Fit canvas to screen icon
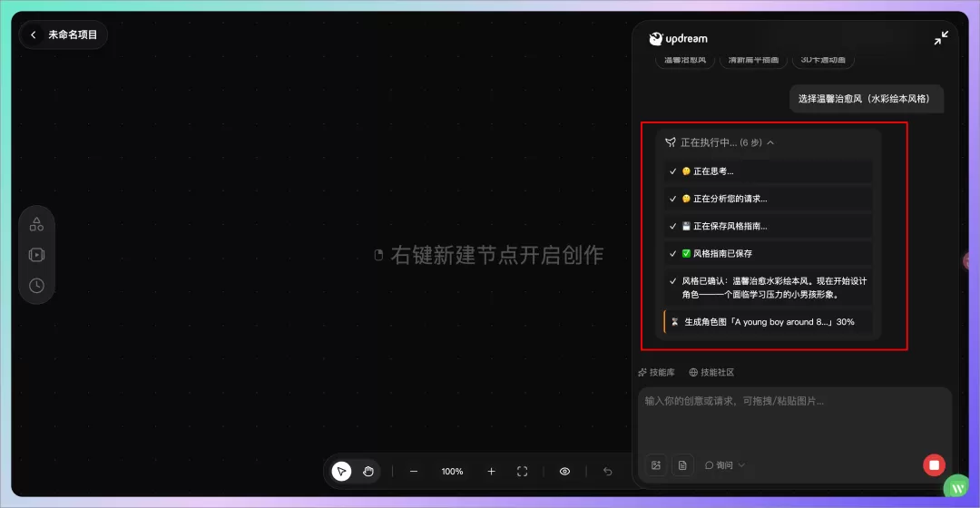 [x=523, y=471]
